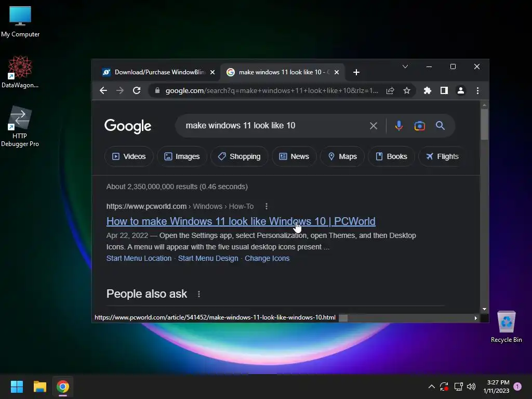Share this page from the address bar

click(x=390, y=90)
